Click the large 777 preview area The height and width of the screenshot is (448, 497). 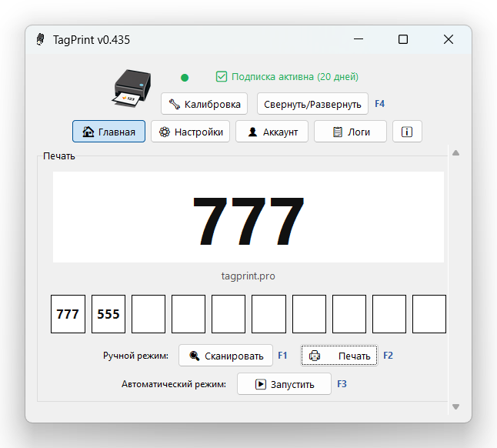coord(248,217)
